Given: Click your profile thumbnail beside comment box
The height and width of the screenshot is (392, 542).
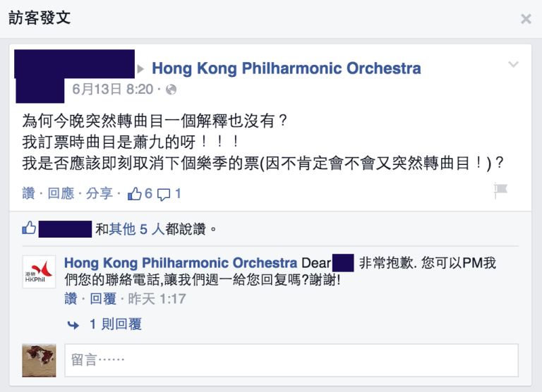Looking at the screenshot, I should (x=39, y=360).
